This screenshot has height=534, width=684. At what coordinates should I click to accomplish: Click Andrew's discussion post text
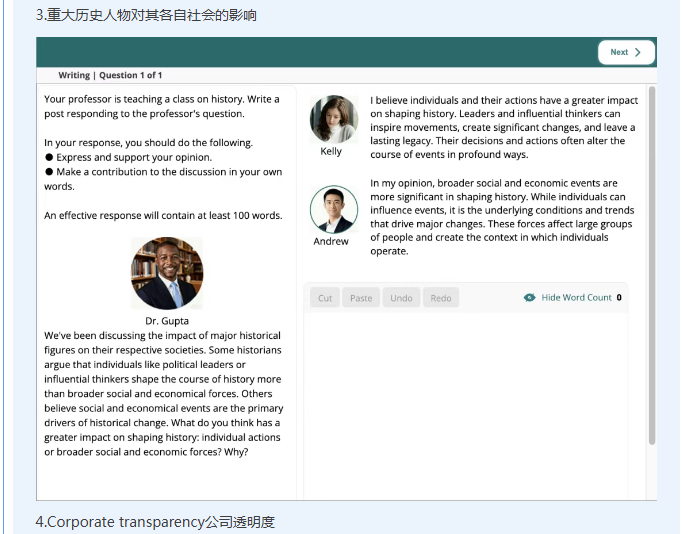click(503, 217)
